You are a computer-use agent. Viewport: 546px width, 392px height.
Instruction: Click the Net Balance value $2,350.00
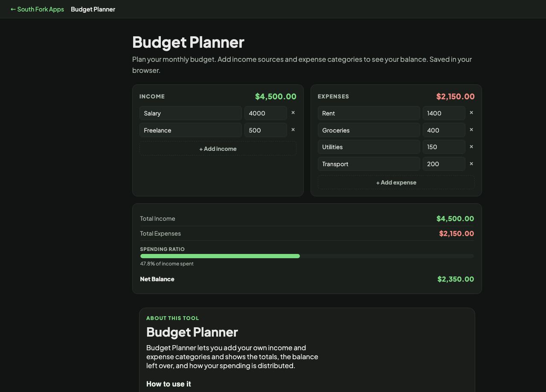(x=456, y=279)
